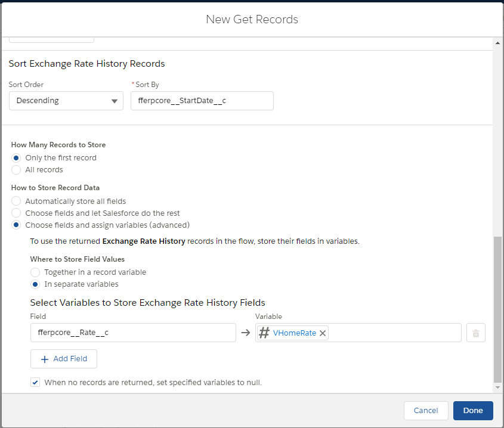Remove VHomeRate variable using X icon

pos(323,333)
